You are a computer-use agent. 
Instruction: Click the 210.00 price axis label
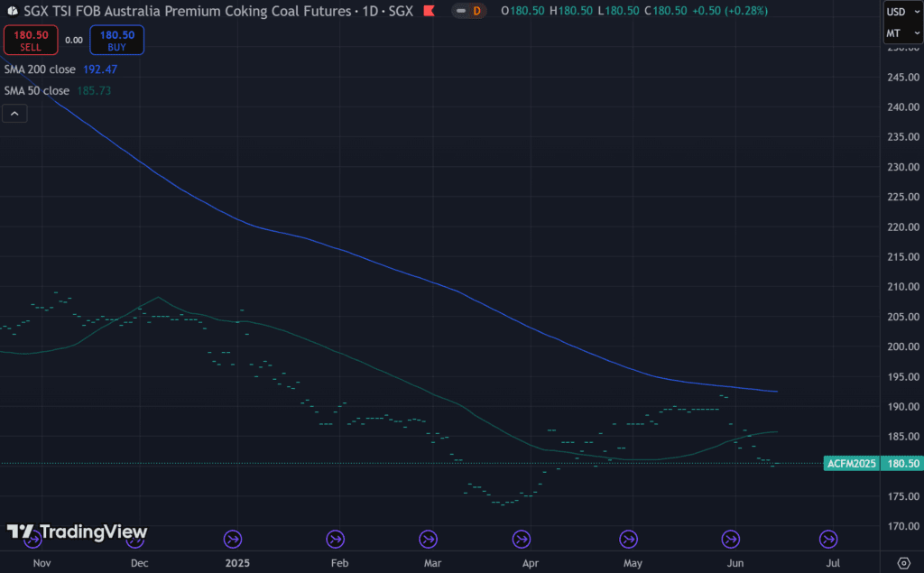coord(902,287)
